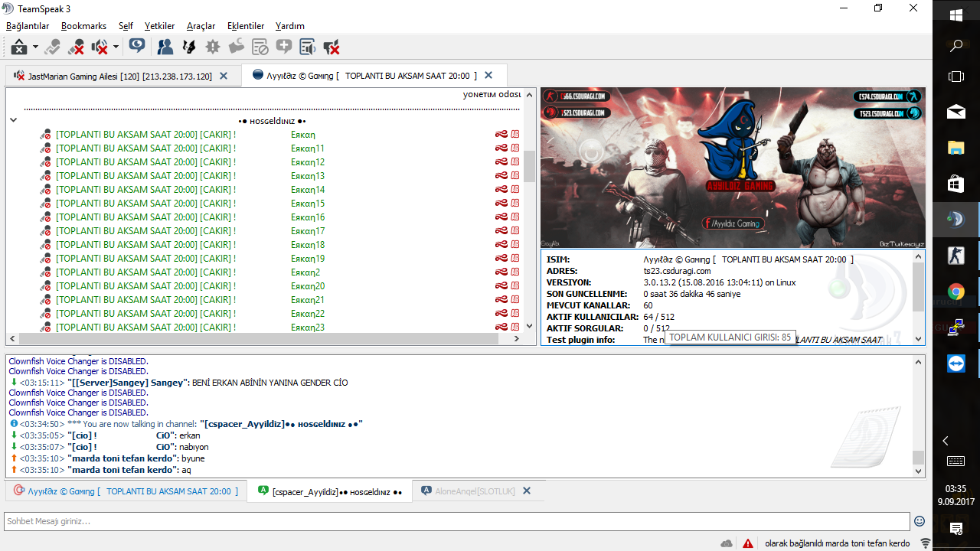Expand the hidden system tray icons chevron

pos(945,441)
